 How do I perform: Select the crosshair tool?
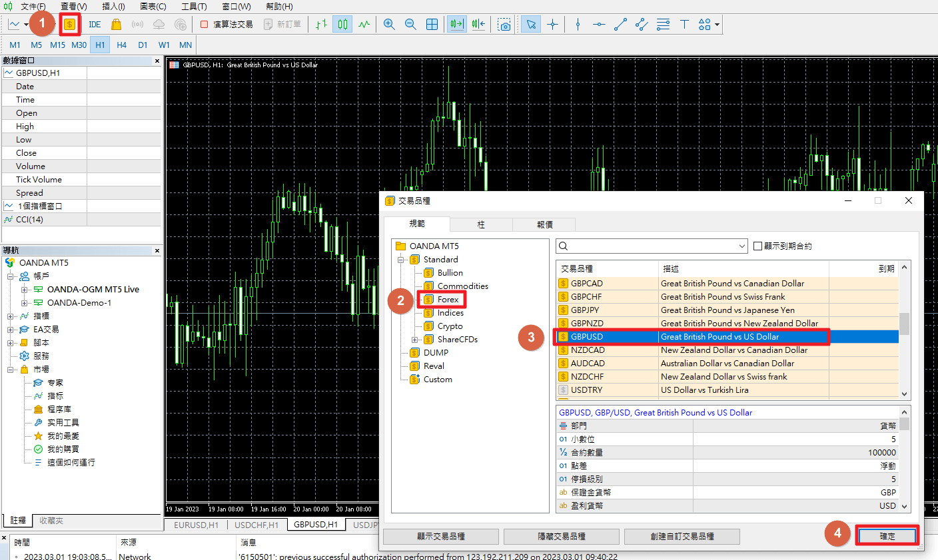[552, 25]
